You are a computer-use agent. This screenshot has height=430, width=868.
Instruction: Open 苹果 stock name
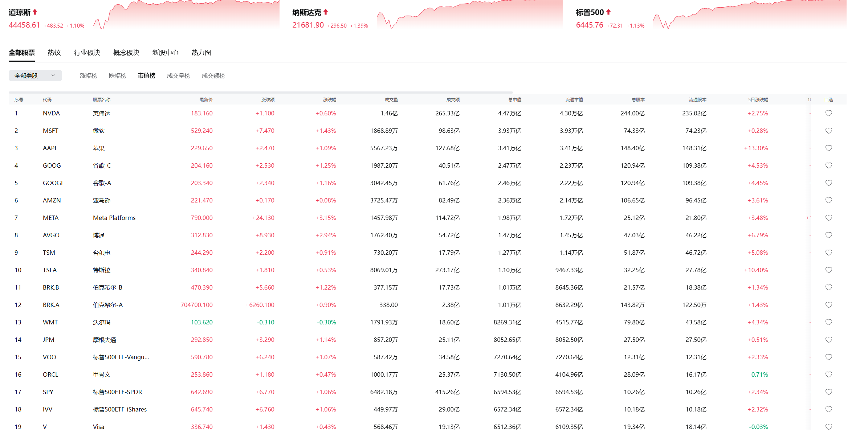(99, 148)
